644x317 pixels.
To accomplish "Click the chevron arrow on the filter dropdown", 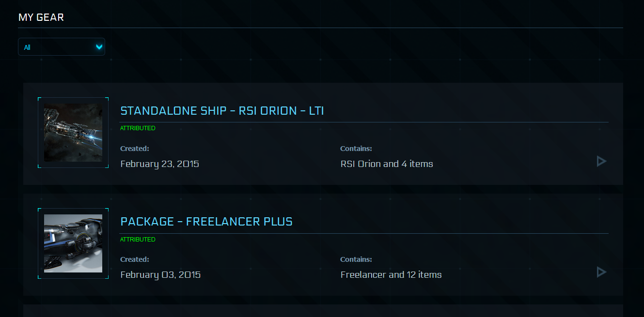I will pyautogui.click(x=99, y=47).
